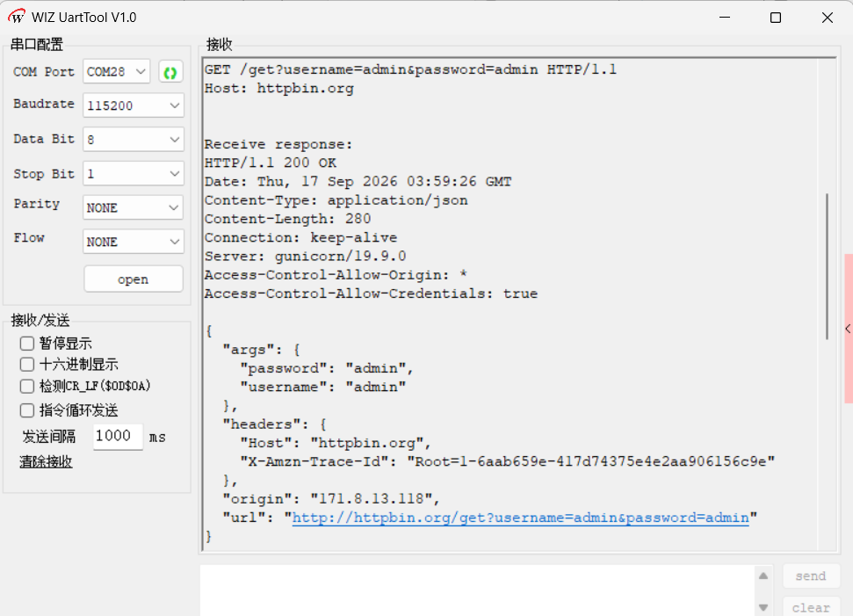Close the WIZ UartTool window
Image resolution: width=853 pixels, height=616 pixels.
pyautogui.click(x=828, y=18)
